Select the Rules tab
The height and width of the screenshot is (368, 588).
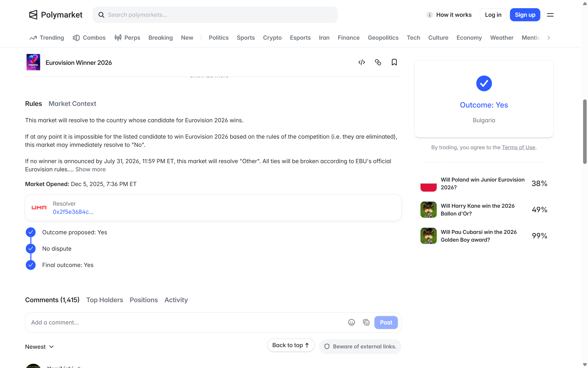pos(33,104)
